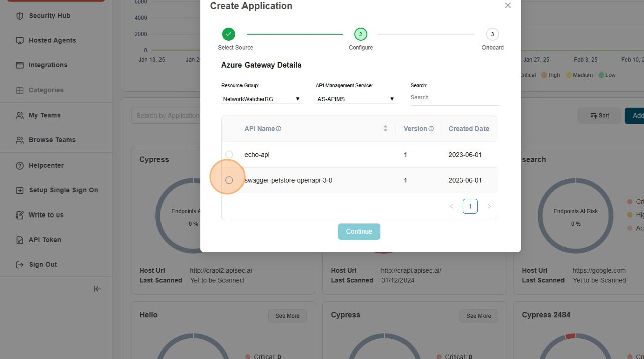Click the Helpcenter question mark icon

click(x=20, y=166)
